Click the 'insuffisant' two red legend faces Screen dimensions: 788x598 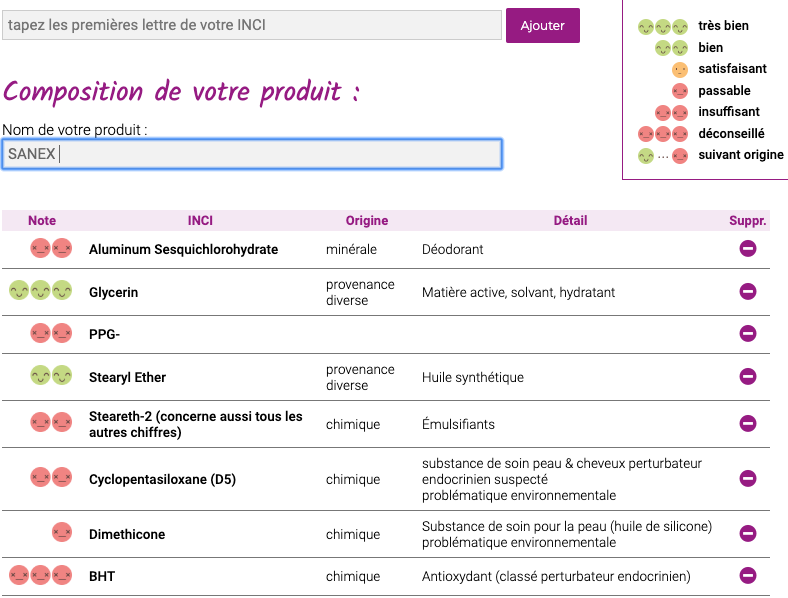[671, 113]
